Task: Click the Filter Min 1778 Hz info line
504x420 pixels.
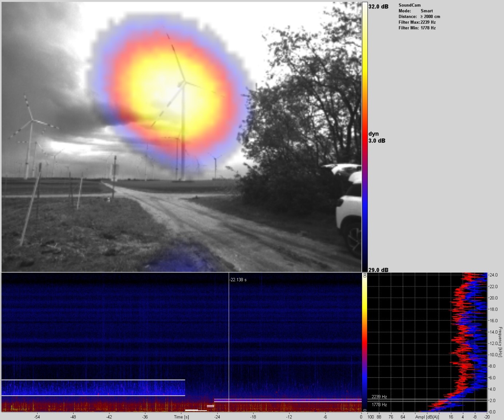Action: [x=417, y=28]
